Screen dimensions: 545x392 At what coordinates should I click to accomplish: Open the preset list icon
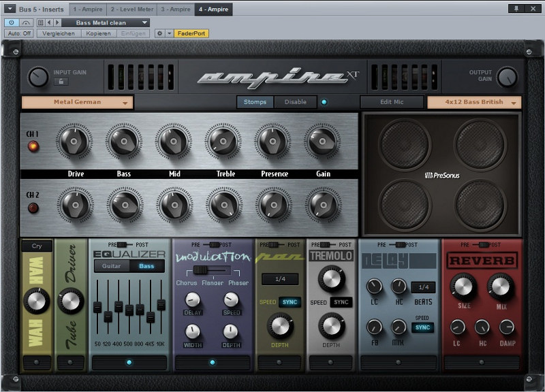(41, 22)
